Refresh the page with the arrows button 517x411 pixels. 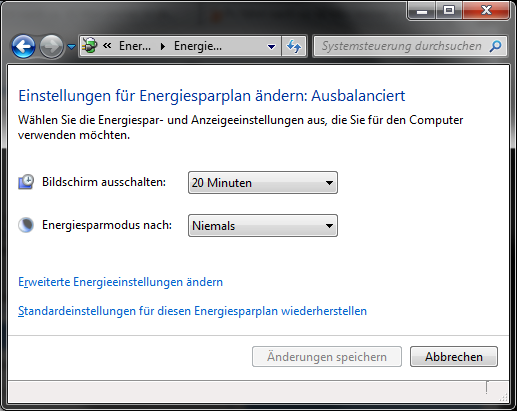[294, 46]
